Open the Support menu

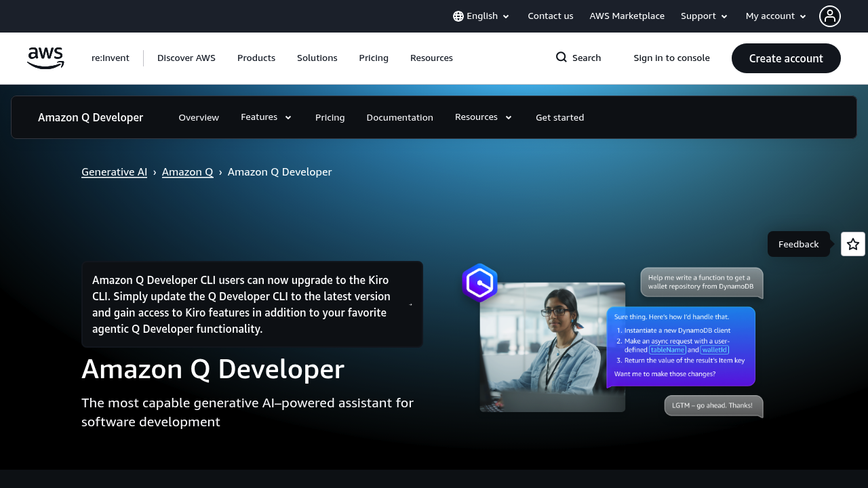coord(703,16)
